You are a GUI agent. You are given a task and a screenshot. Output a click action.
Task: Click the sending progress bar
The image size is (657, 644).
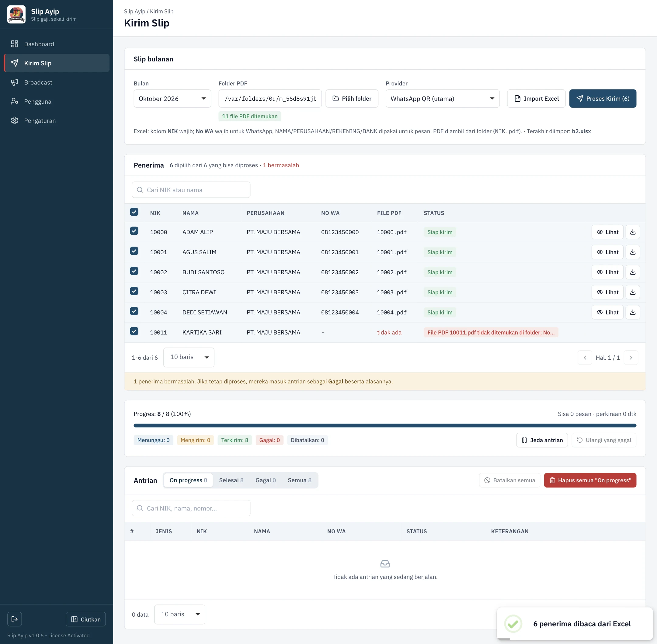pyautogui.click(x=385, y=425)
